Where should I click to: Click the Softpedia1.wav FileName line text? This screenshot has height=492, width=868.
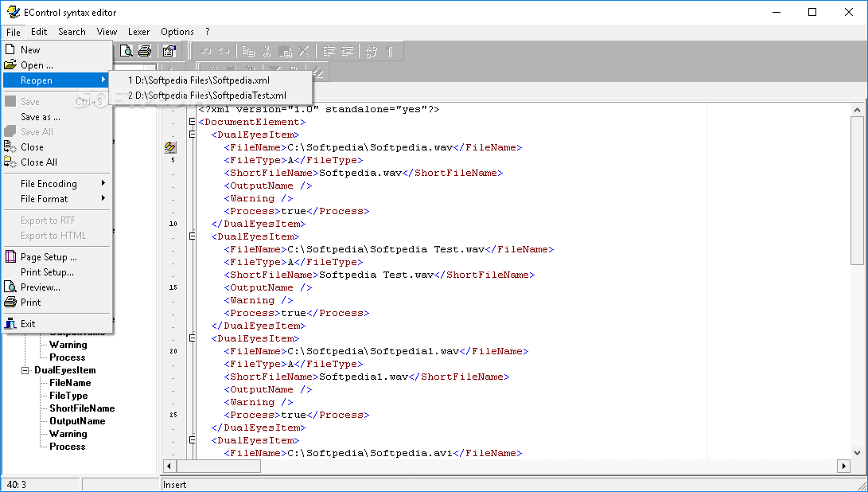tap(376, 351)
